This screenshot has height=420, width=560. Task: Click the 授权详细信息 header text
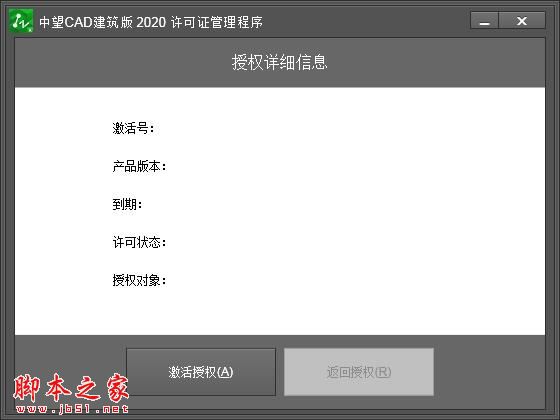280,62
